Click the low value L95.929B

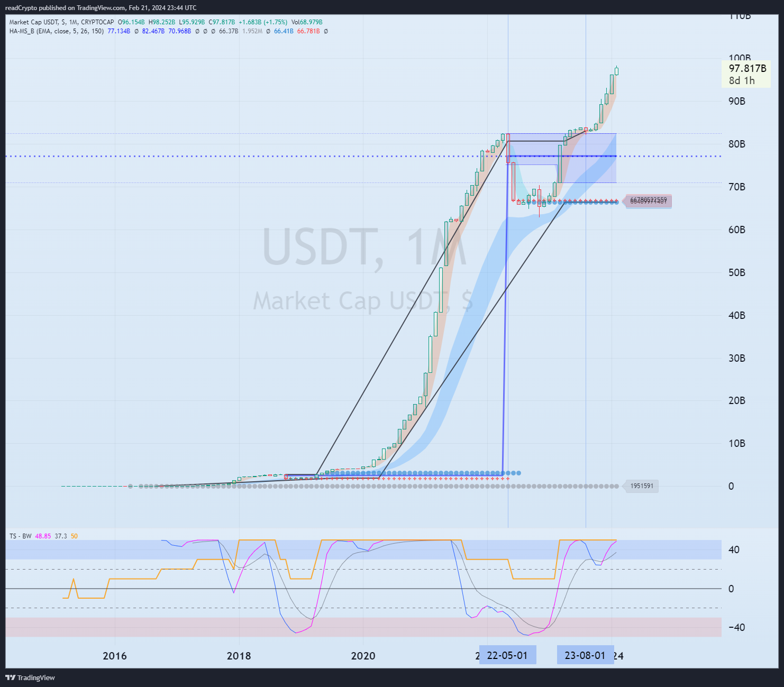pyautogui.click(x=192, y=22)
